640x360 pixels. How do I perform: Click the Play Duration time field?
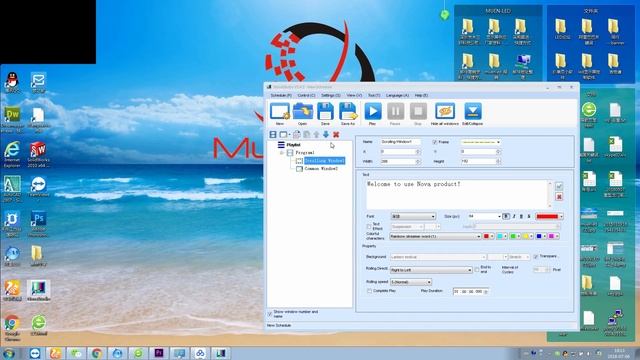[x=471, y=291]
